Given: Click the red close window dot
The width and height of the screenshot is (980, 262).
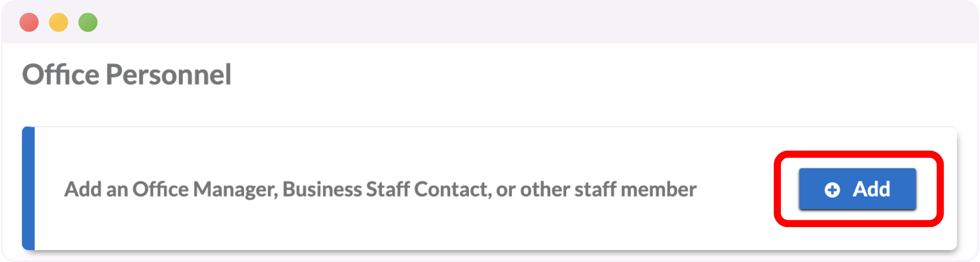Looking at the screenshot, I should pyautogui.click(x=29, y=22).
